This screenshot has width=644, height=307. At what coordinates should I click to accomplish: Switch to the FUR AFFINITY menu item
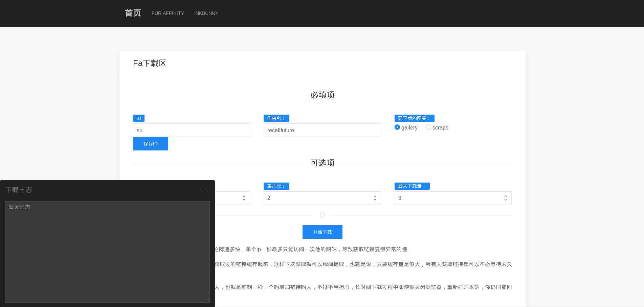168,13
